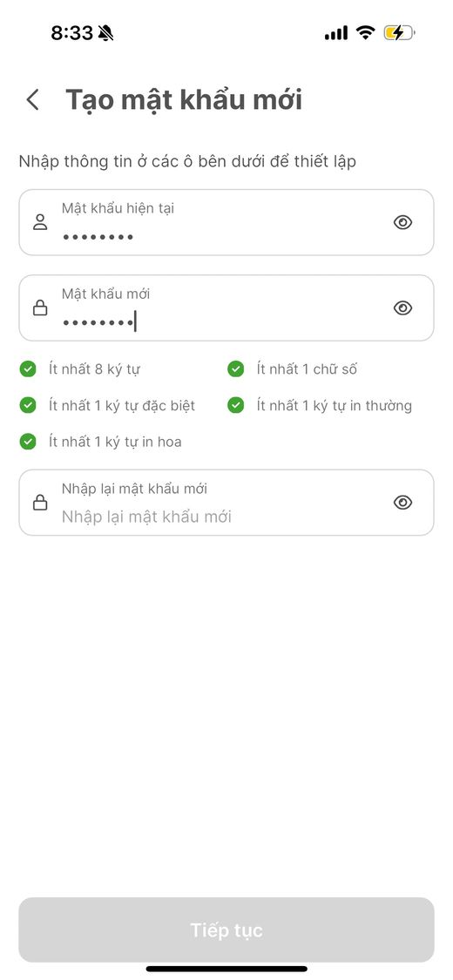Focus the Mật khẩu hiện tại input

click(x=226, y=222)
